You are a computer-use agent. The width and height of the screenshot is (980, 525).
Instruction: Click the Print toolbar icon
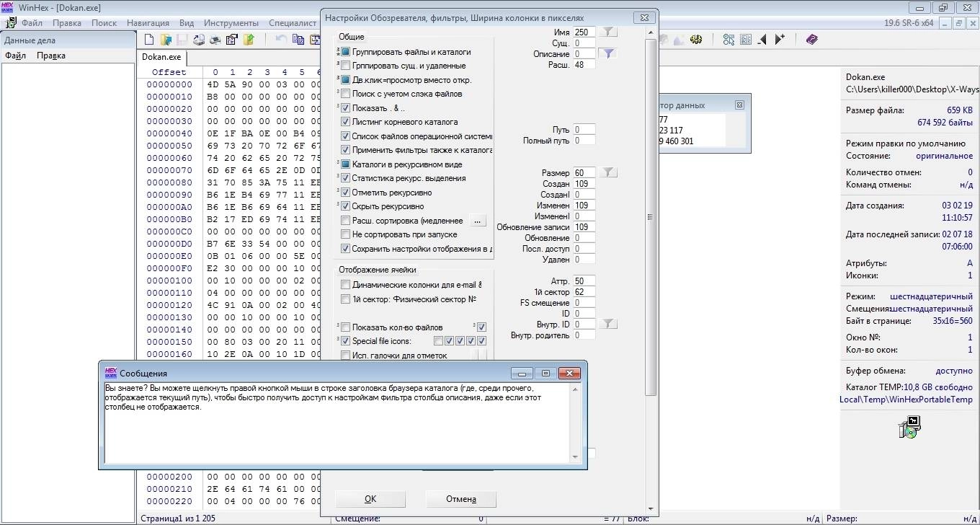215,40
